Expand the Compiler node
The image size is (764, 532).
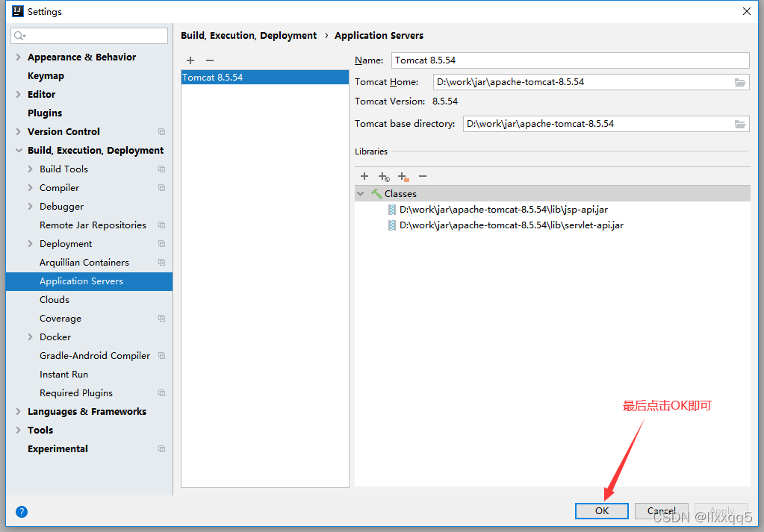coord(30,188)
